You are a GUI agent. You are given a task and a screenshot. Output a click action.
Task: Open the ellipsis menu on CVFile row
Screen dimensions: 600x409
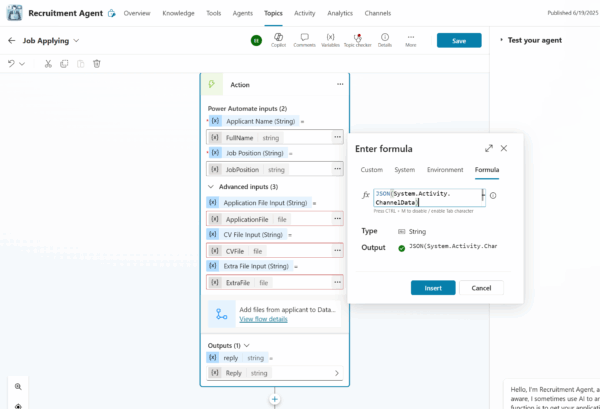[337, 250]
